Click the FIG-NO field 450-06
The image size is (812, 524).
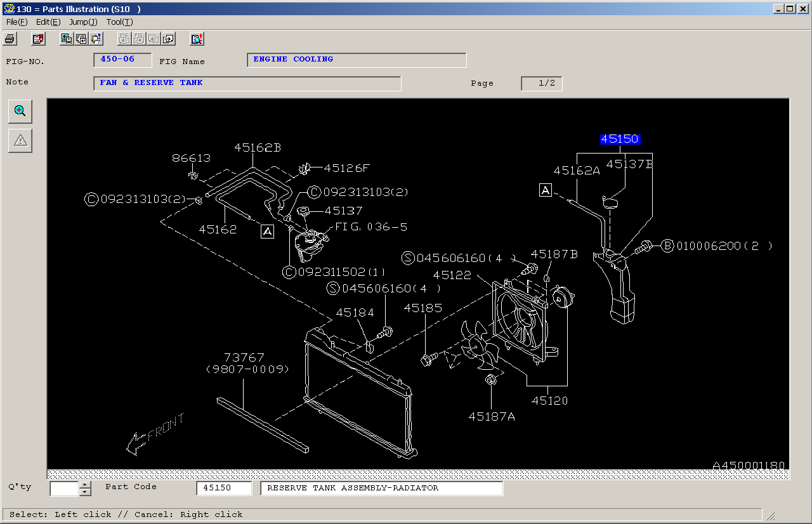(x=122, y=60)
